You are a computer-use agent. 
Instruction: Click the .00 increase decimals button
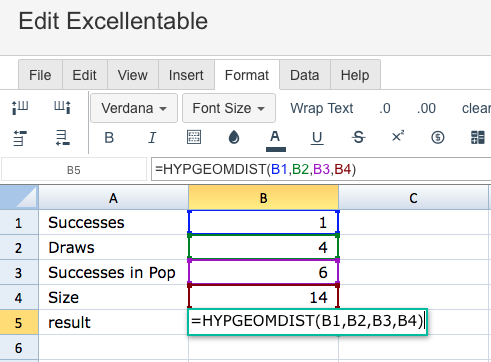coord(426,109)
